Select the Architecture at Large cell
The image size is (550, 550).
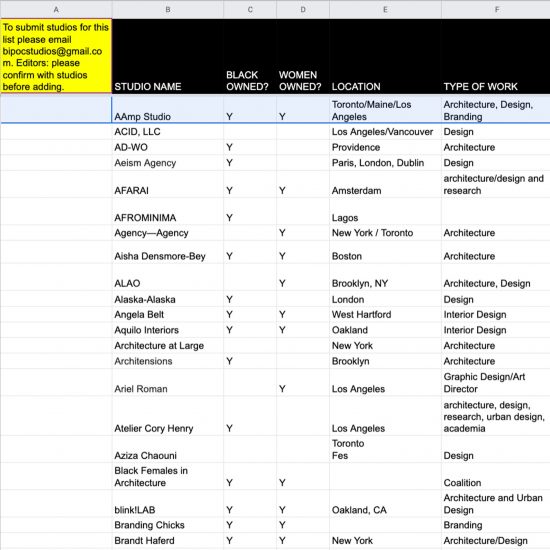pyautogui.click(x=168, y=346)
